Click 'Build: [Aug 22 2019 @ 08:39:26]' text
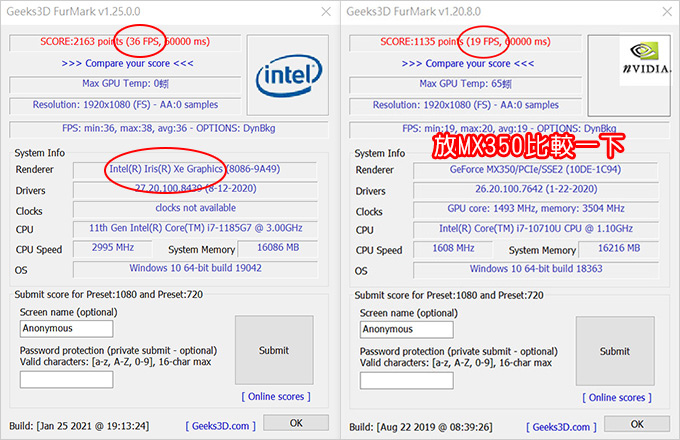The image size is (680, 440). tap(421, 427)
